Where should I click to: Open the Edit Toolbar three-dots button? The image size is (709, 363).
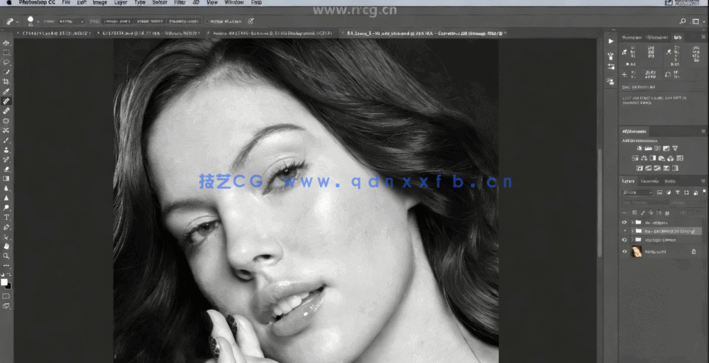6,265
